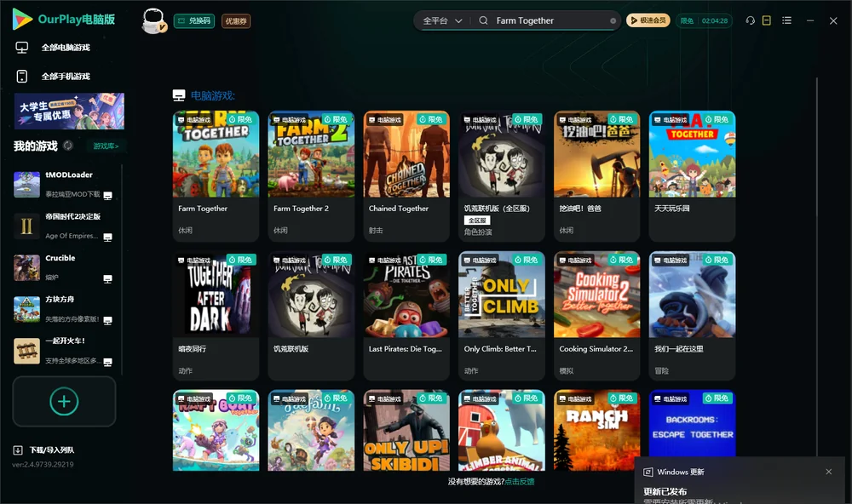Clear the Farm Together search text
Screen dimensions: 852x504
(x=613, y=21)
